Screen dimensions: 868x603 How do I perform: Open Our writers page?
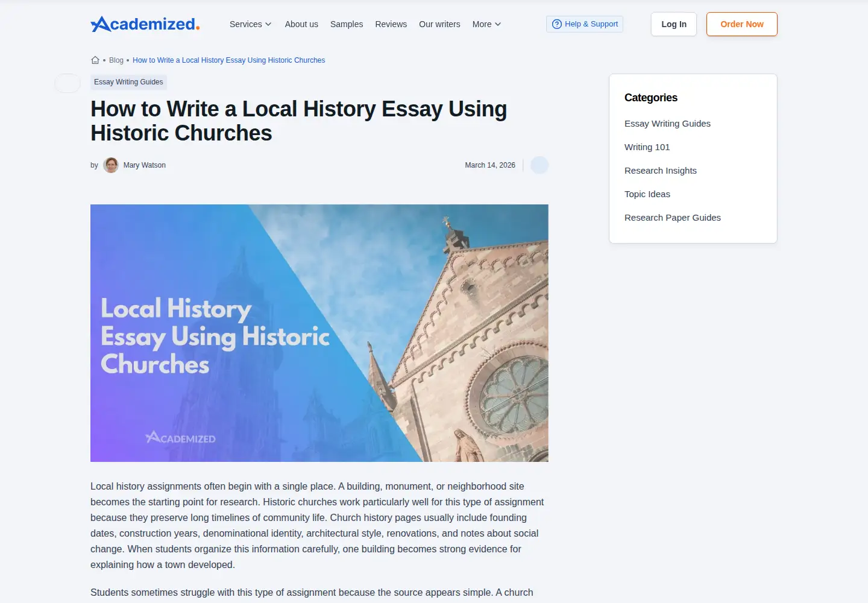coord(439,24)
